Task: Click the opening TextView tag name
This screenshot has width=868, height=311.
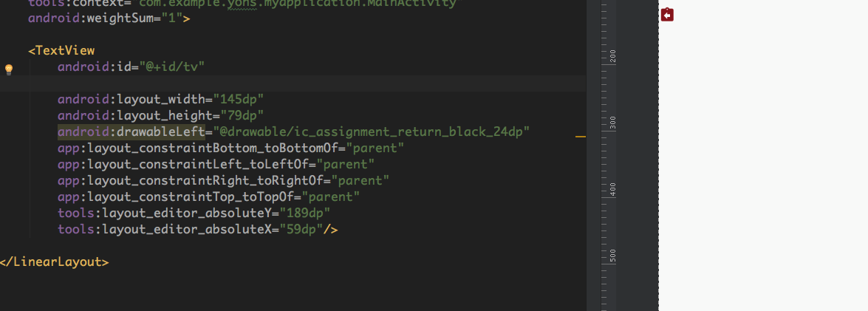Action: pos(65,50)
